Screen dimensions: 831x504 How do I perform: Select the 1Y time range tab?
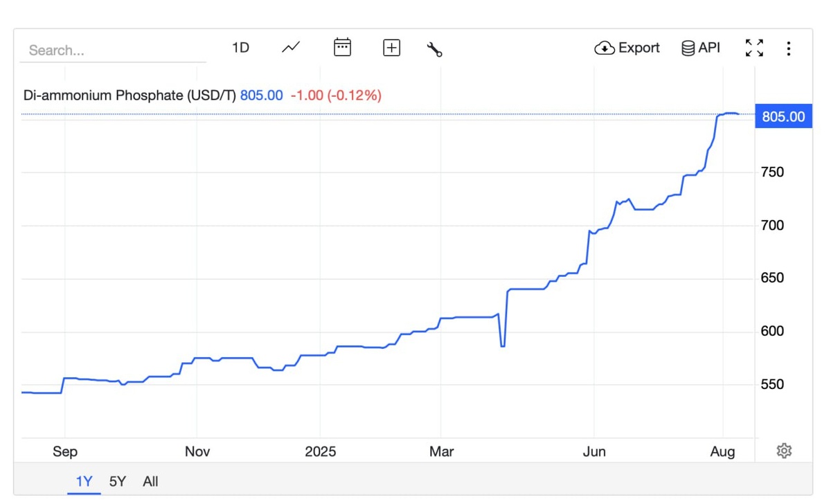pyautogui.click(x=84, y=482)
